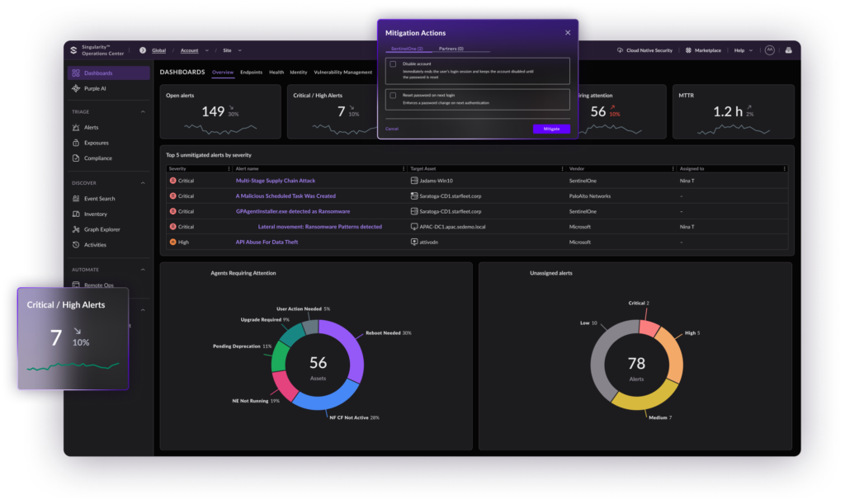Open the API Abuse For Data Theft alert
Image resolution: width=845 pixels, height=504 pixels.
[x=267, y=243]
